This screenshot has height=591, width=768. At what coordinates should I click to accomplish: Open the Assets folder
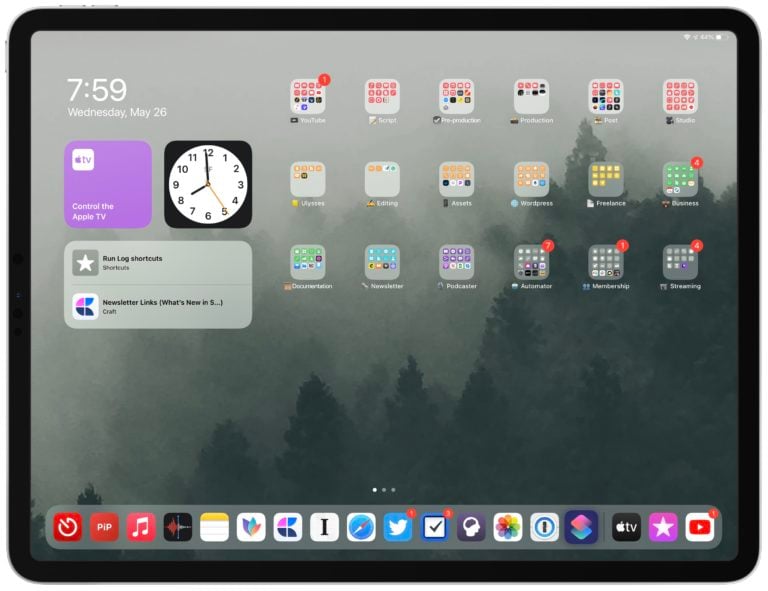pos(456,179)
